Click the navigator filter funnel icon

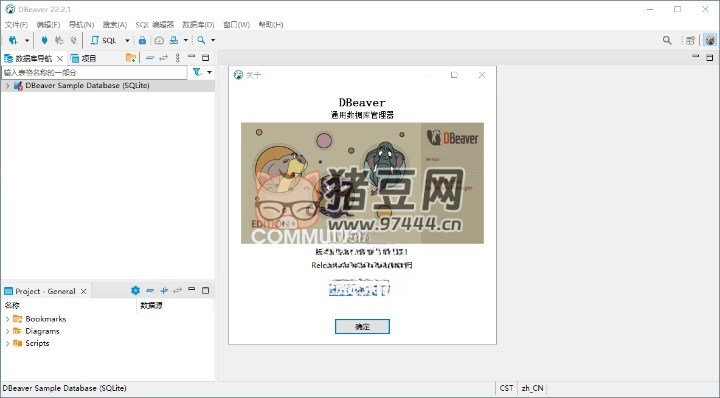(x=197, y=73)
